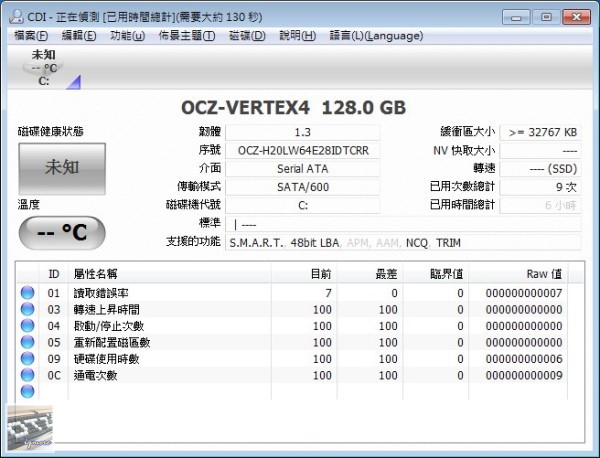Open the 佈景主題(T) menu
600x458 pixels.
(x=187, y=36)
